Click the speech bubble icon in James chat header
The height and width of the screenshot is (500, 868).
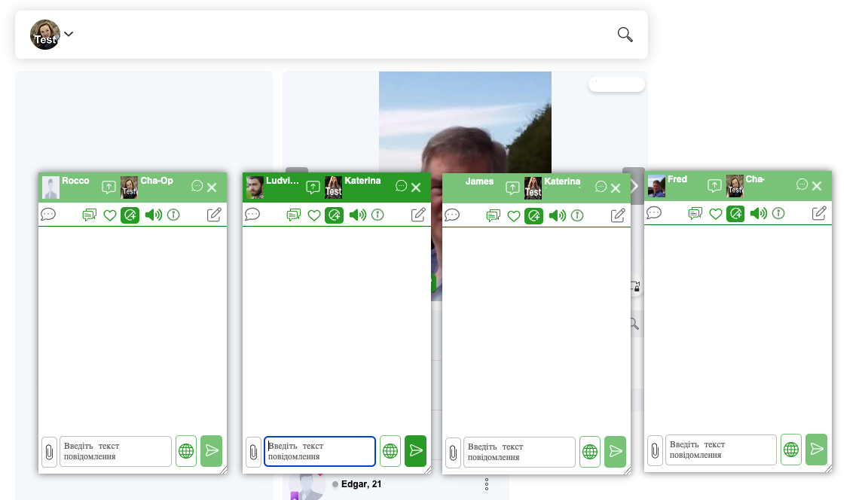[x=601, y=187]
